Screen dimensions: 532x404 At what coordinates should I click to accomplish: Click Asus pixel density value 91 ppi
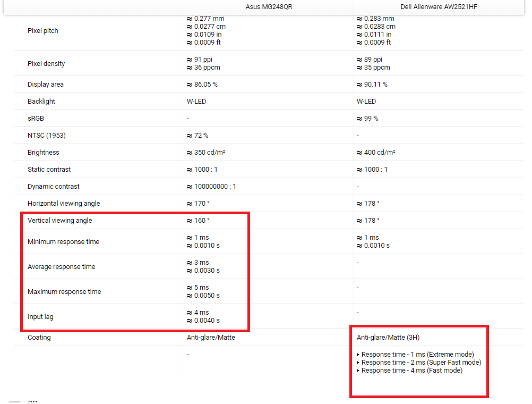pos(200,60)
